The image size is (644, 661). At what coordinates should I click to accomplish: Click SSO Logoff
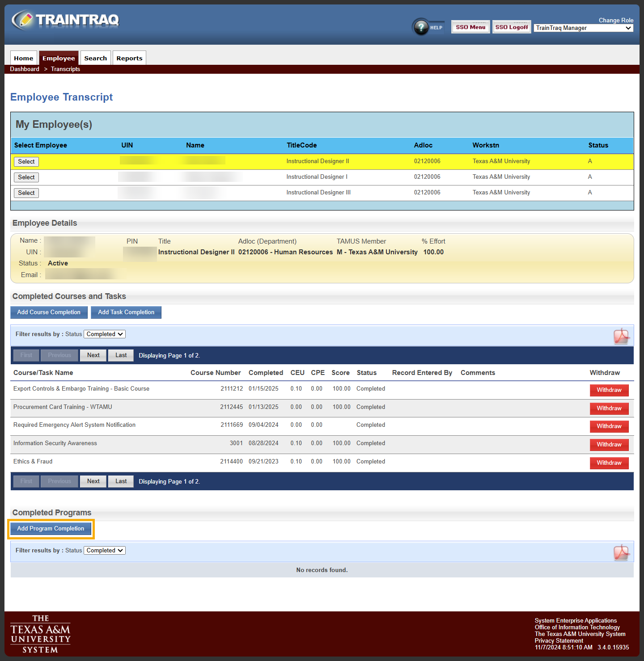click(511, 26)
